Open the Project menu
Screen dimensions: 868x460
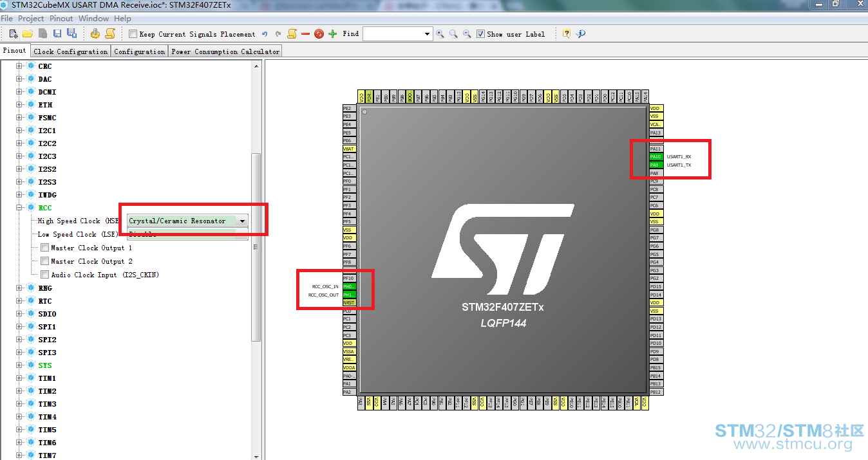(31, 19)
